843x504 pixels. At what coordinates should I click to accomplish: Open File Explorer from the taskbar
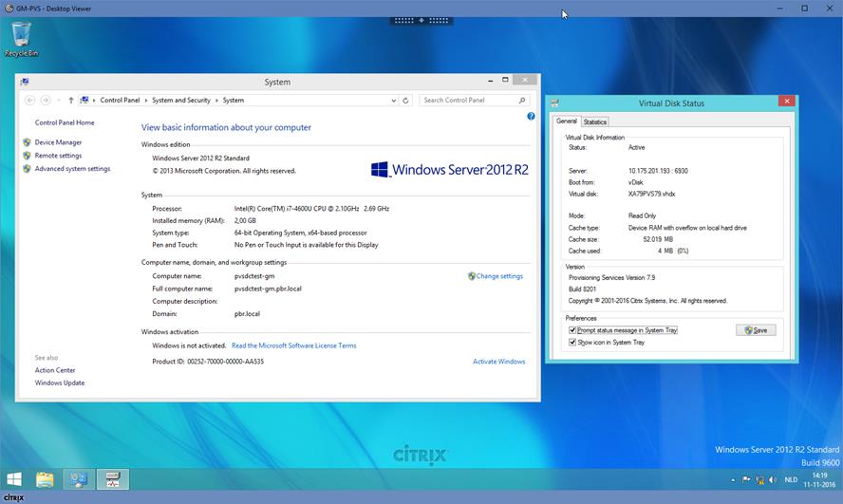(46, 478)
